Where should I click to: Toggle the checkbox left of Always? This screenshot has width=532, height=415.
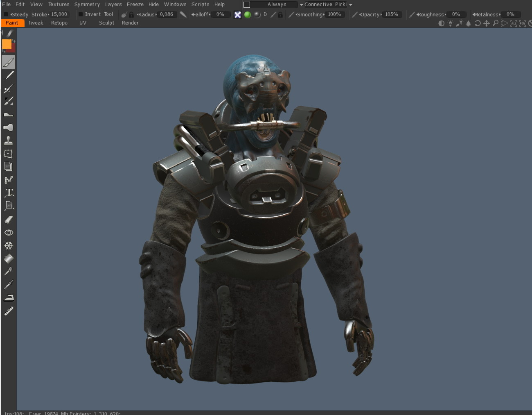247,5
